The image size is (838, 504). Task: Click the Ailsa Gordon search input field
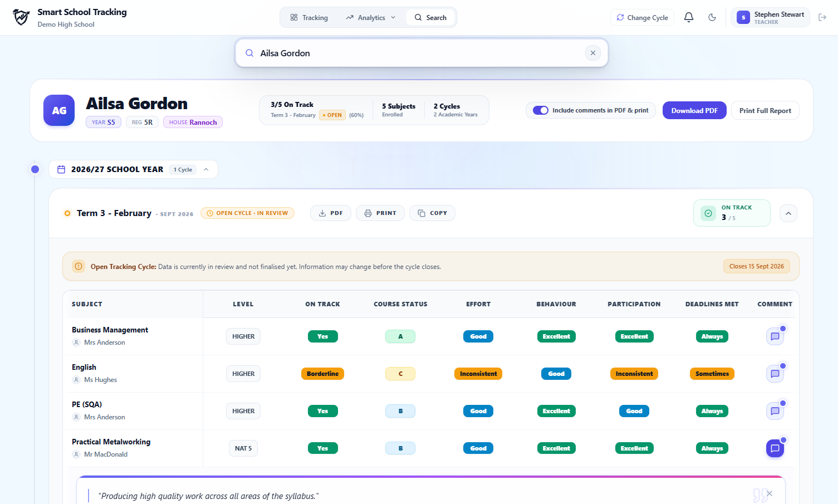(421, 53)
